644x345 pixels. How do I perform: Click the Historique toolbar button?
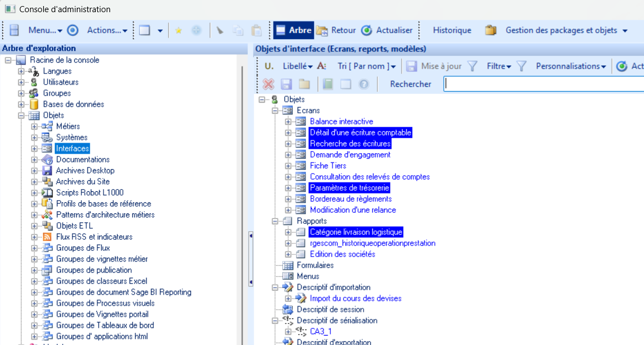(x=452, y=30)
